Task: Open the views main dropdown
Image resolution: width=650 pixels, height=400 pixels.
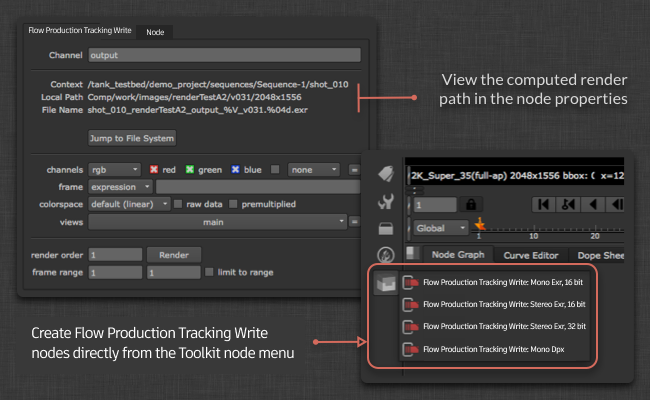Action: [218, 222]
